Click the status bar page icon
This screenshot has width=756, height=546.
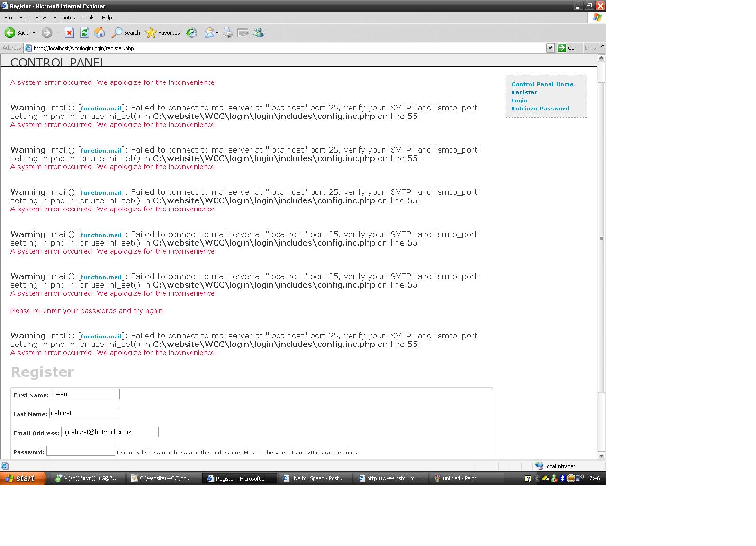pyautogui.click(x=5, y=466)
